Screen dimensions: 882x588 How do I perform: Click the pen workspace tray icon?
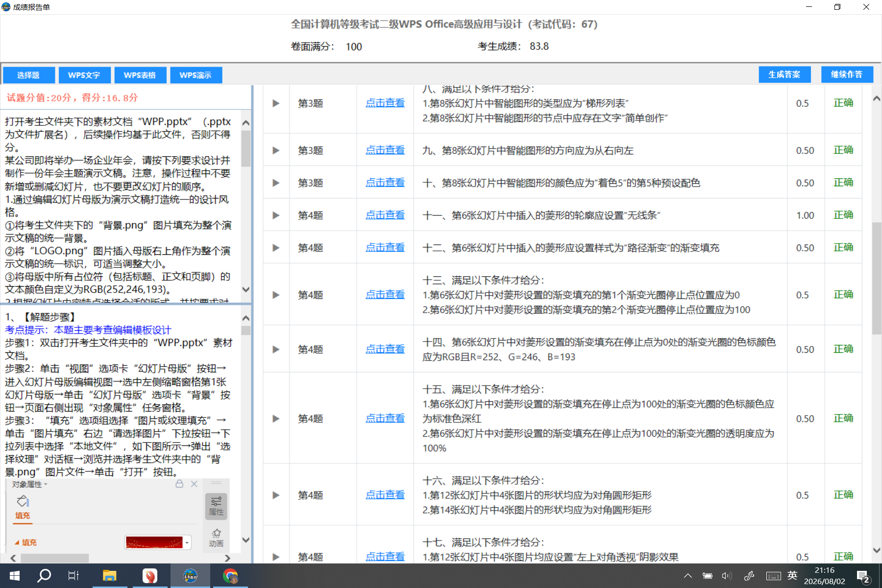click(x=749, y=576)
